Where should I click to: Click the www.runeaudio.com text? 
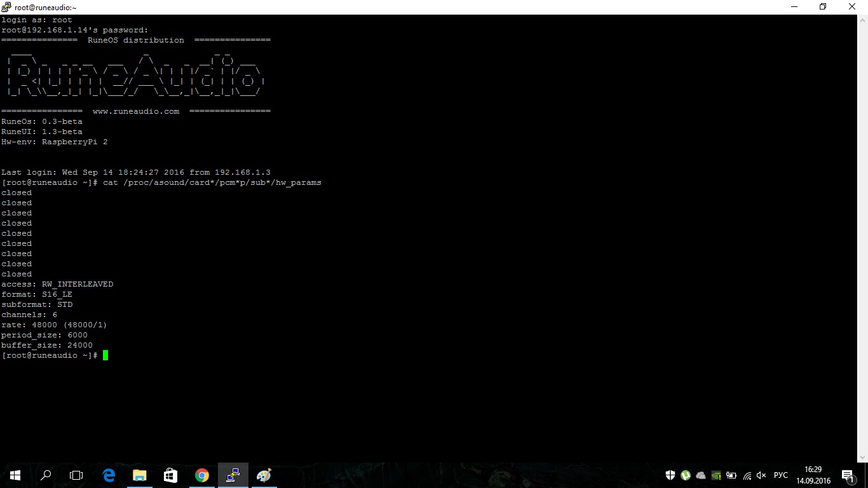click(136, 111)
